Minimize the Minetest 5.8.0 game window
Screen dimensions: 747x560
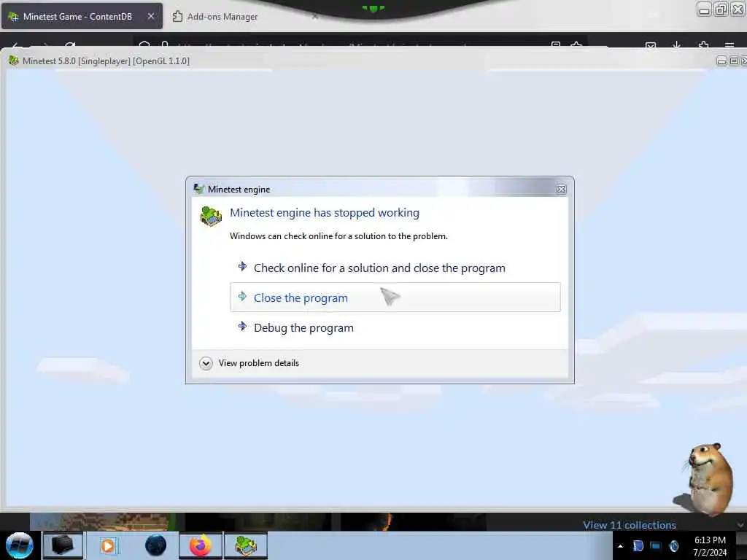click(x=721, y=61)
